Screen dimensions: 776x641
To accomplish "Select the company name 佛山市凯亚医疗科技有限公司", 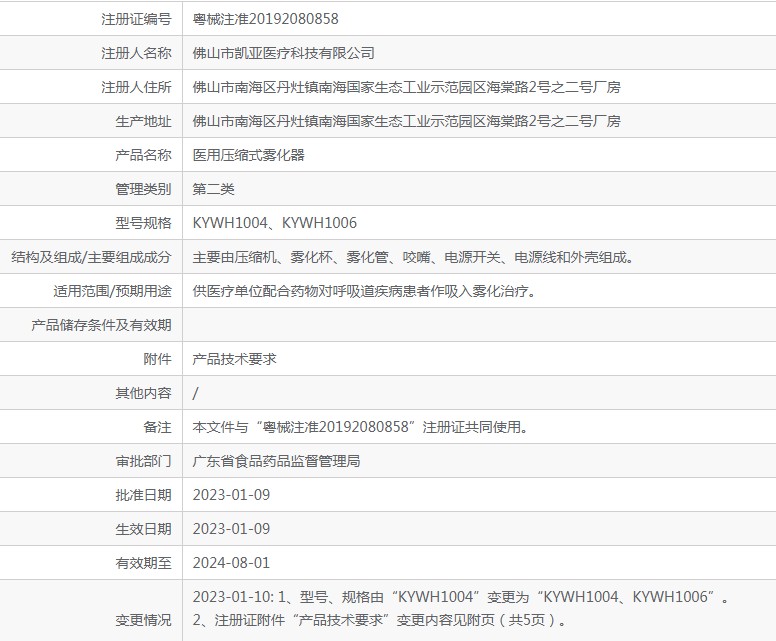I will tap(283, 53).
